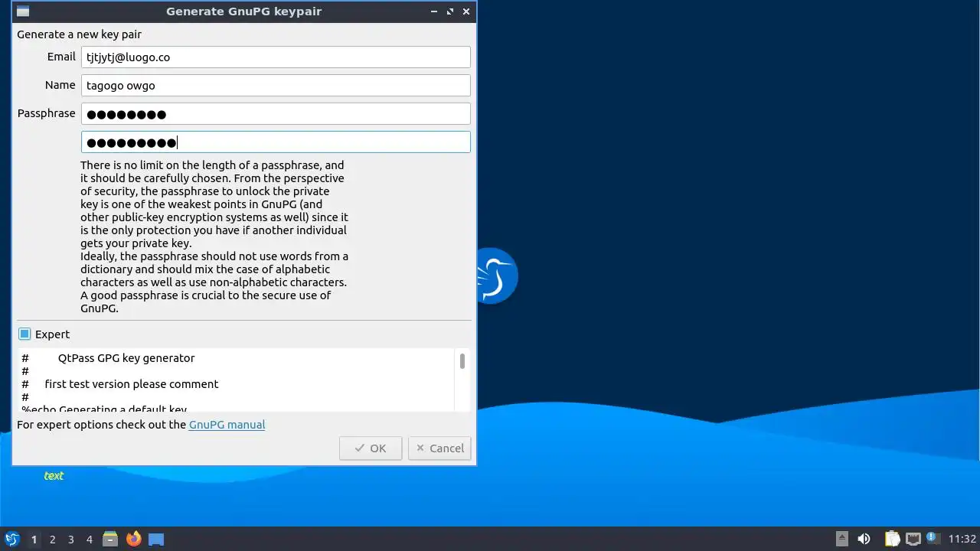Screen dimensions: 980x551
Task: Minimize the Generate GnuPG keypair dialog
Action: 434,11
